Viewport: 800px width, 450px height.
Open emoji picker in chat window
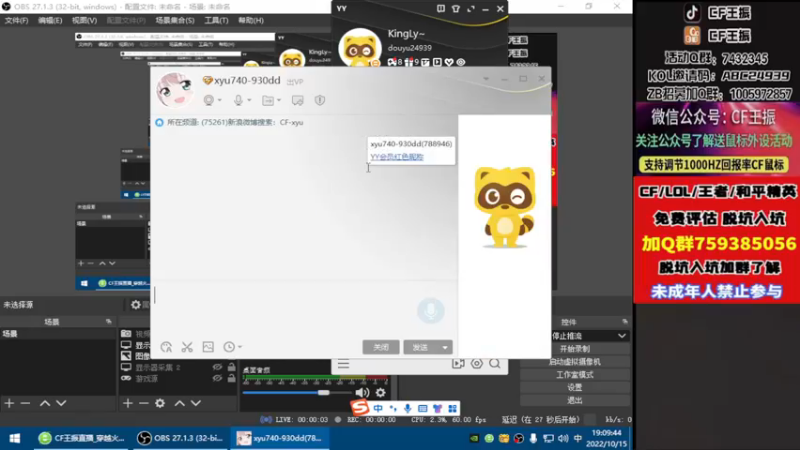tap(166, 347)
